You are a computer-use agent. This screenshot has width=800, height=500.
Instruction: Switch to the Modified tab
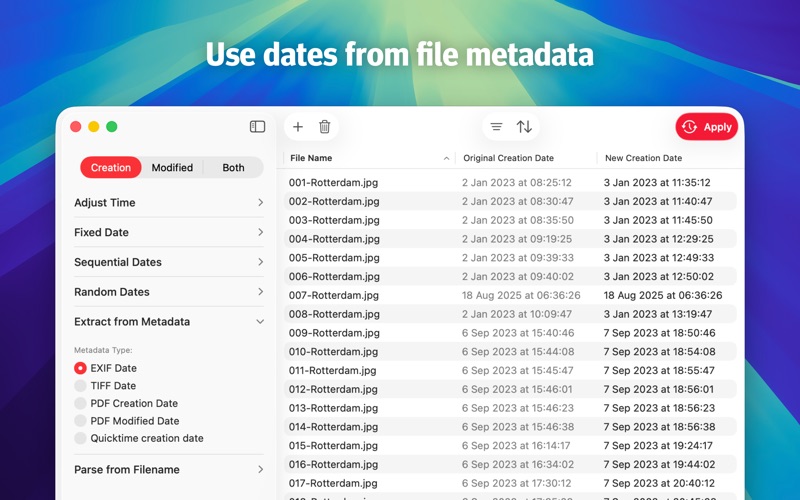pyautogui.click(x=172, y=167)
